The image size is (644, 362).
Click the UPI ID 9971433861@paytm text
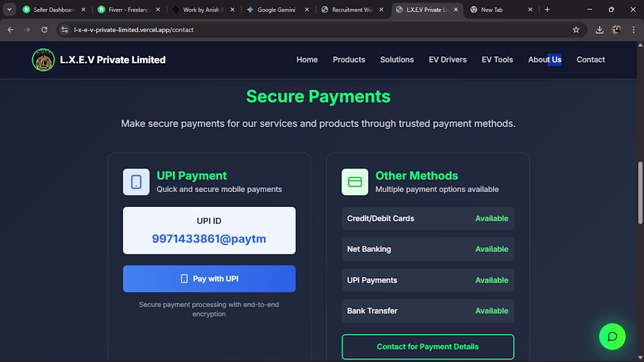209,238
